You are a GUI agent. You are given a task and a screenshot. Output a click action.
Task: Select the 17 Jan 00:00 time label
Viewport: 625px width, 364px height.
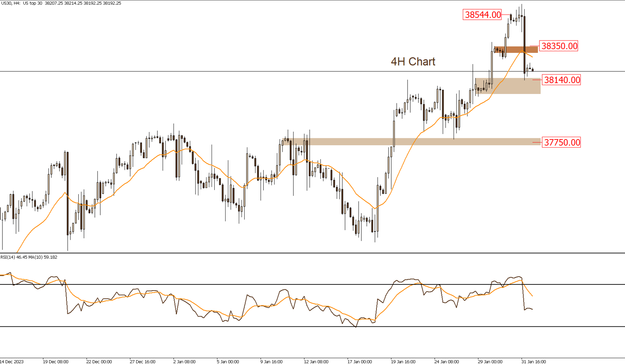pyautogui.click(x=359, y=362)
